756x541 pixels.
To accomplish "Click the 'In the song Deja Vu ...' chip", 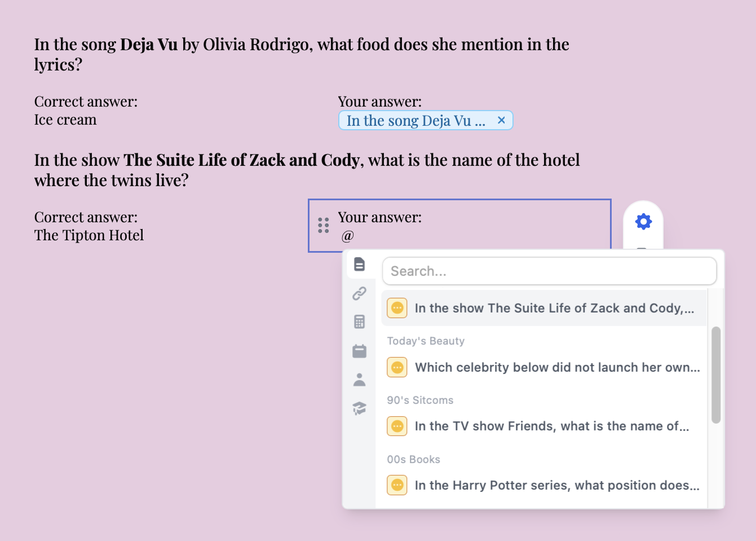I will tap(426, 120).
